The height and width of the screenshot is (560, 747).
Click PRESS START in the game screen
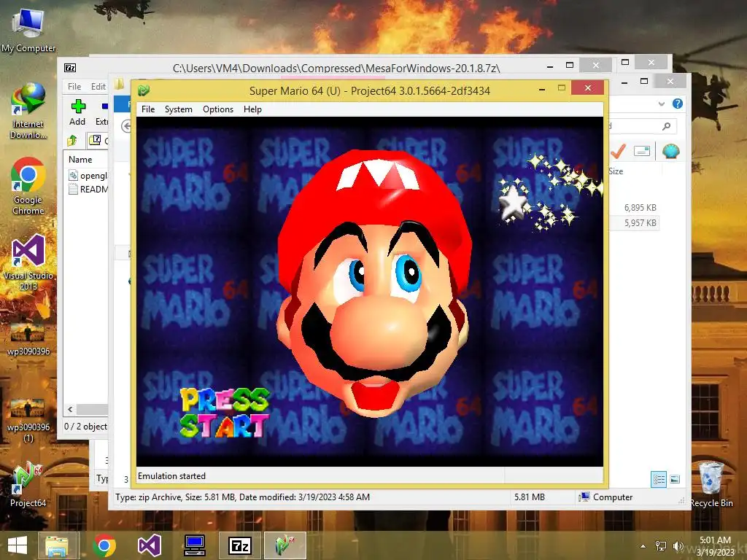pyautogui.click(x=225, y=413)
